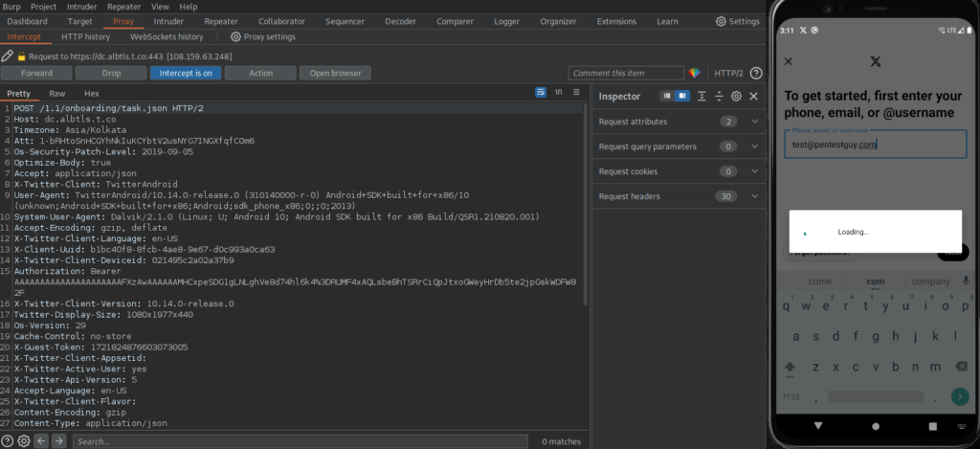Open the Comparer tab
Viewport: 980px width, 449px height.
[455, 21]
